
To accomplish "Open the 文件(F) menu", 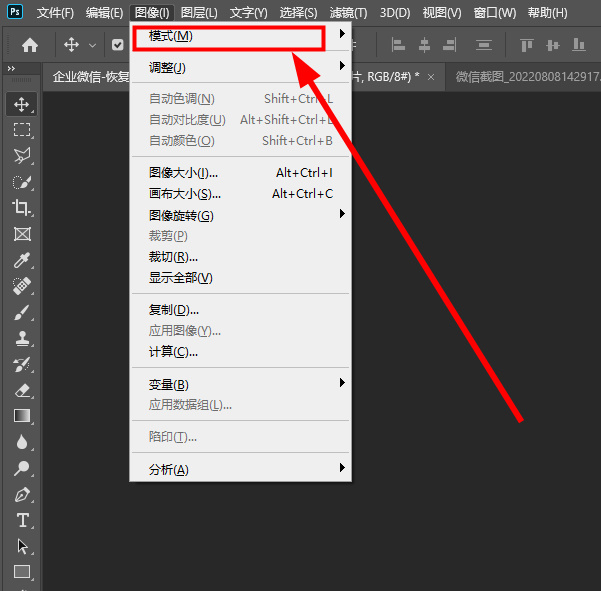I will [x=55, y=13].
